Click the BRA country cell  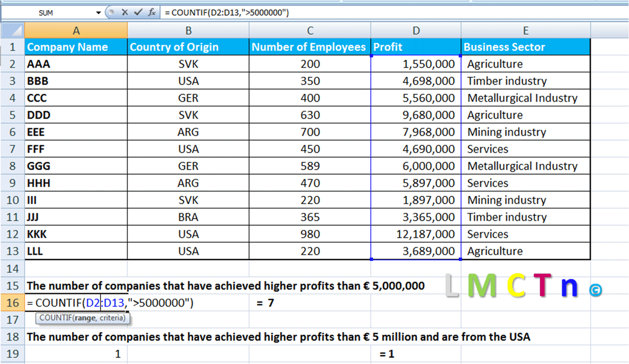[x=188, y=217]
